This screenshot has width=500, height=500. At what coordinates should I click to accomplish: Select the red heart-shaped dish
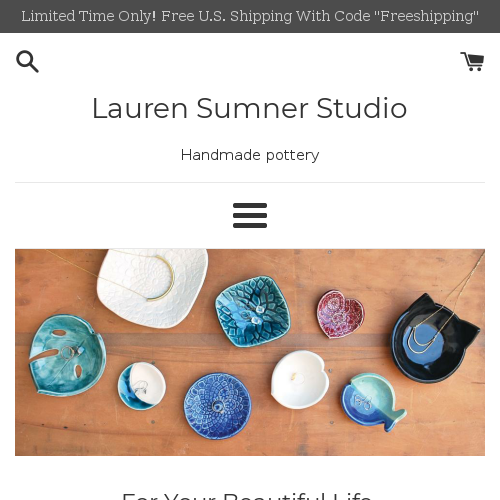pyautogui.click(x=340, y=314)
